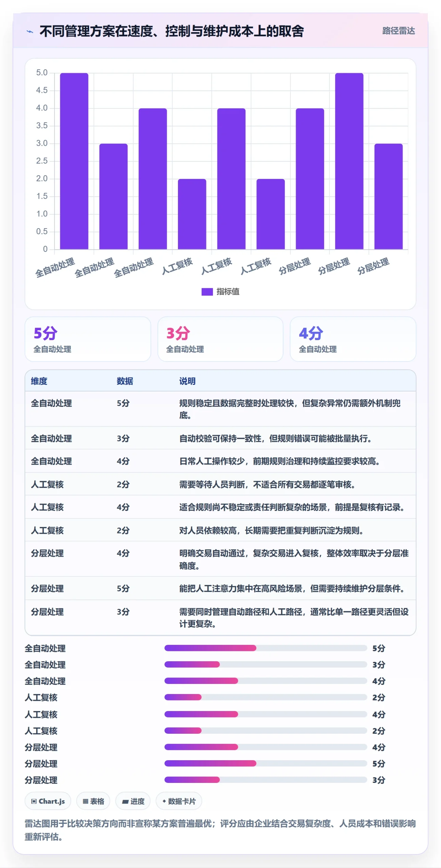The height and width of the screenshot is (868, 441).
Task: Click the page title about 速度、控制与维护成本
Action: [172, 31]
